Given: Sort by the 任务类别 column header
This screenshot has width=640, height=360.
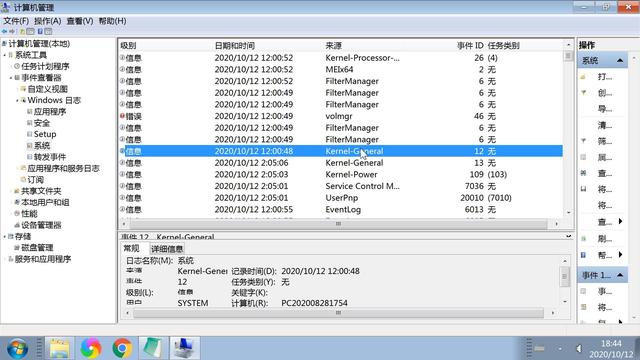Looking at the screenshot, I should (x=503, y=45).
